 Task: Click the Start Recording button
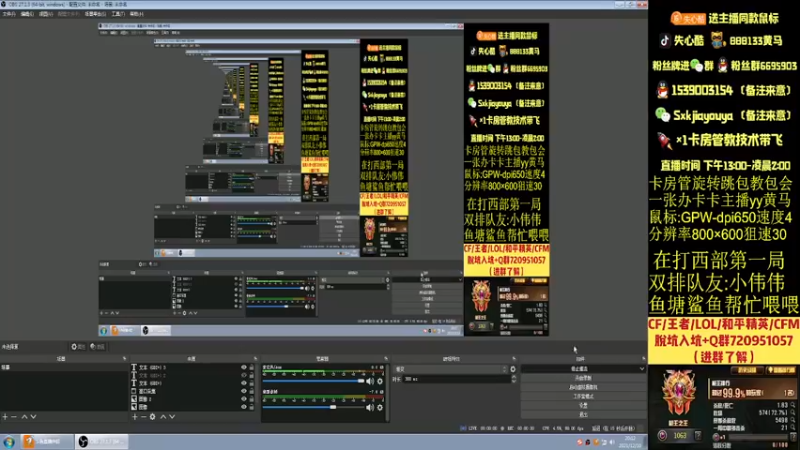(583, 378)
